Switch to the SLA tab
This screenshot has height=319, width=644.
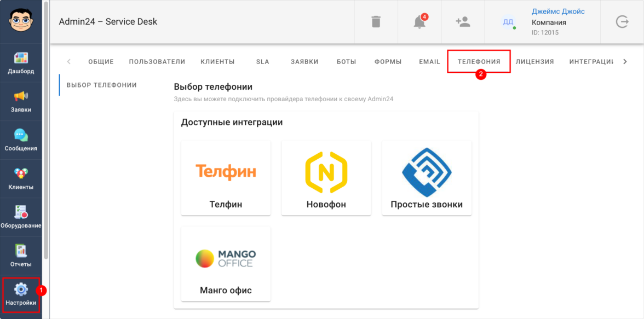pos(262,62)
